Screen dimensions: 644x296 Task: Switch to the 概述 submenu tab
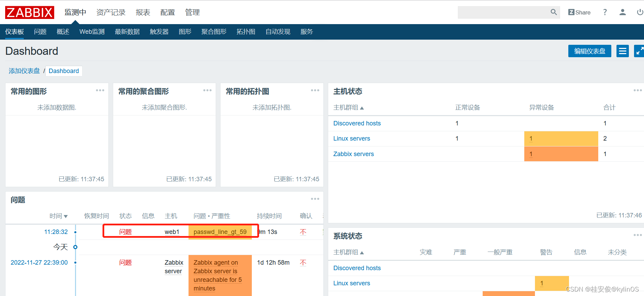[x=63, y=32]
